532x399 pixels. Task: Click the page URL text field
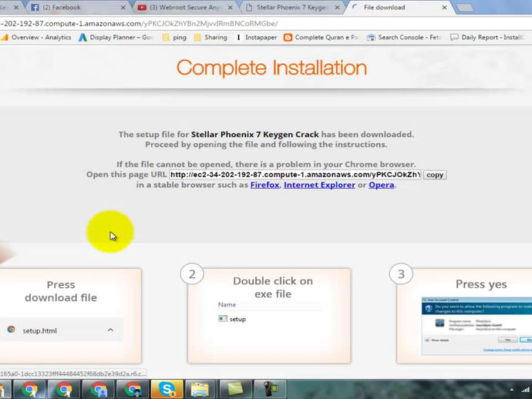(x=295, y=175)
